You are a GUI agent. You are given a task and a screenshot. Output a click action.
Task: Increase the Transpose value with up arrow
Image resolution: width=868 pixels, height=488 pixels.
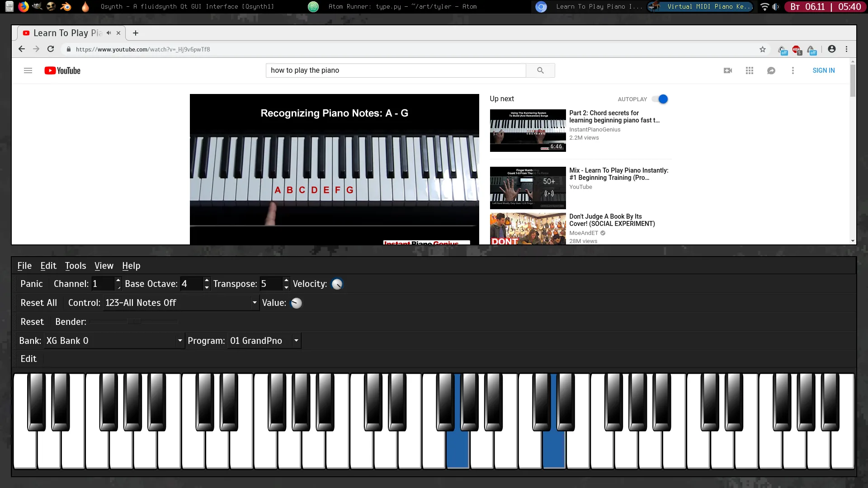286,281
